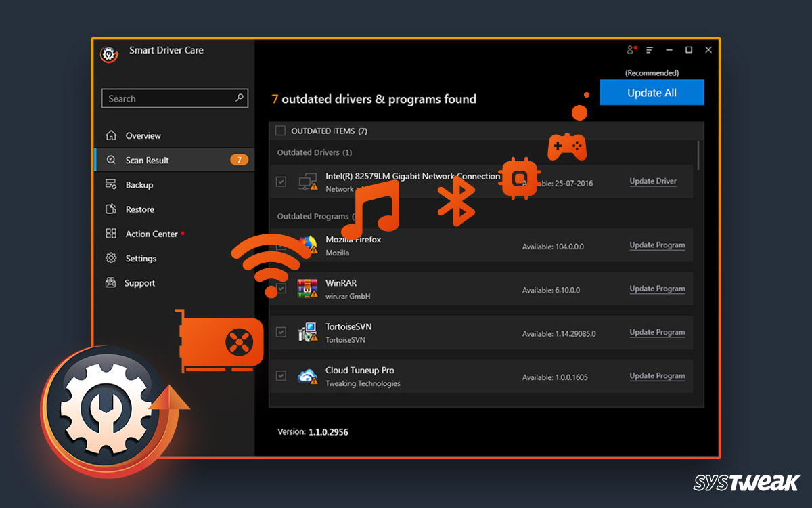Click the Settings gear icon in sidebar
The height and width of the screenshot is (508, 812).
click(x=112, y=259)
